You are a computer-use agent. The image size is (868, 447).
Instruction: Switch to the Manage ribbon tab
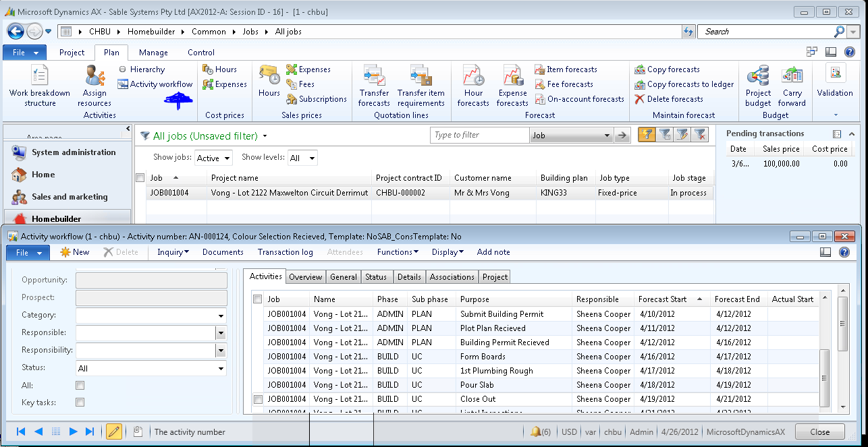[x=153, y=53]
